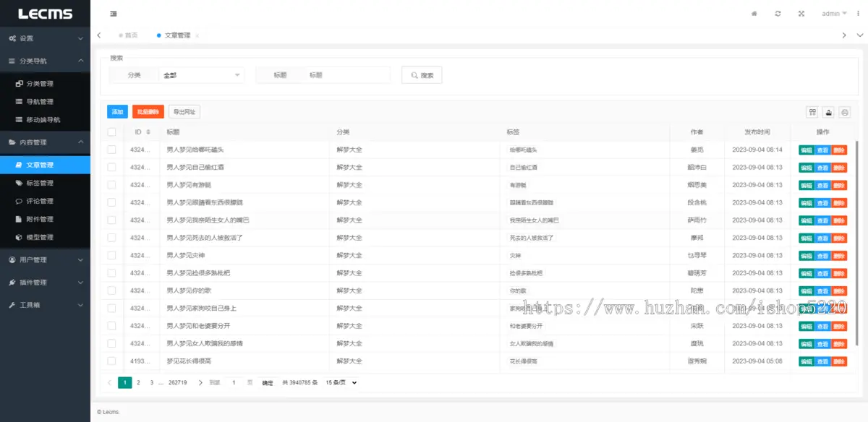Image resolution: width=868 pixels, height=422 pixels.
Task: Click the 移动端导航 list icon
Action: point(20,119)
